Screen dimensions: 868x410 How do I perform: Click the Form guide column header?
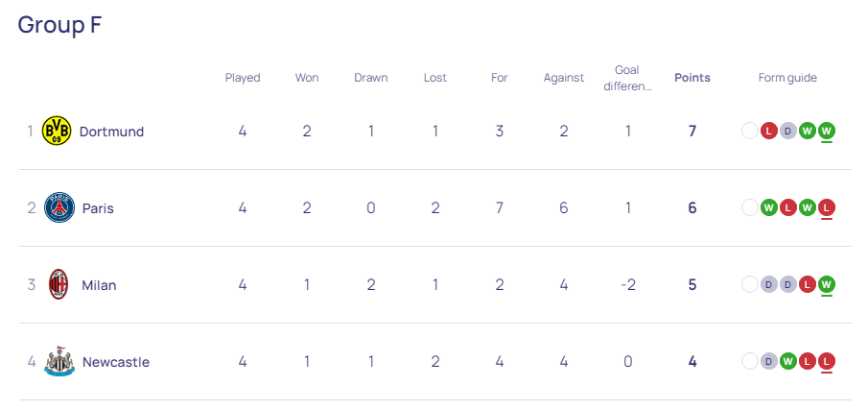[787, 78]
